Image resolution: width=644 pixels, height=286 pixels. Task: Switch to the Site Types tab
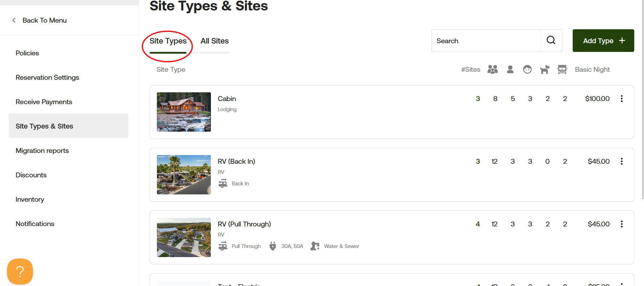tap(168, 41)
